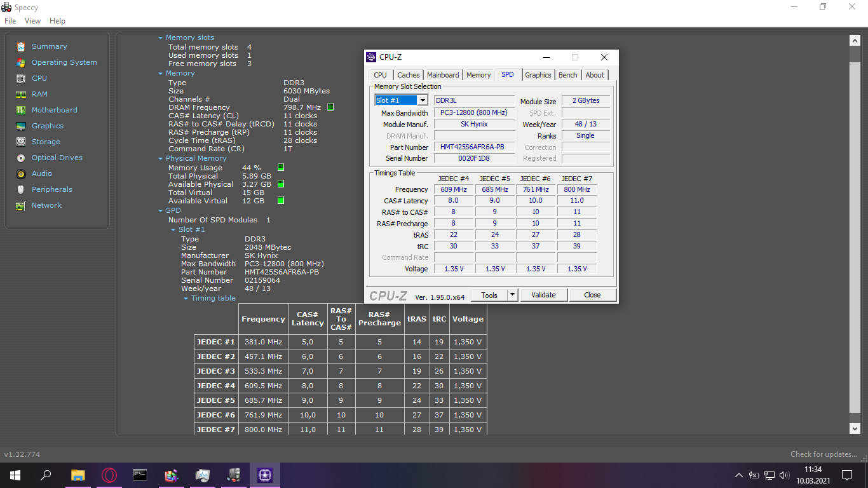Open the Motherboard section icon
The height and width of the screenshot is (488, 868).
(x=21, y=110)
